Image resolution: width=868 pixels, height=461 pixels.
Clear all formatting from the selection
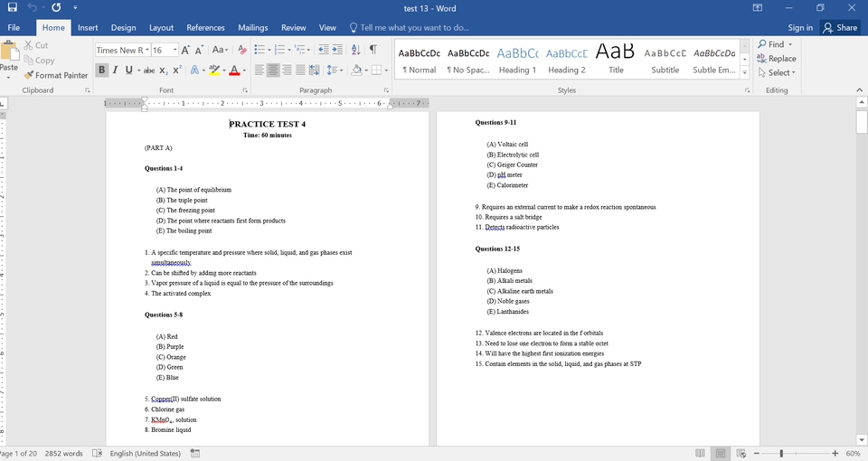pos(242,50)
